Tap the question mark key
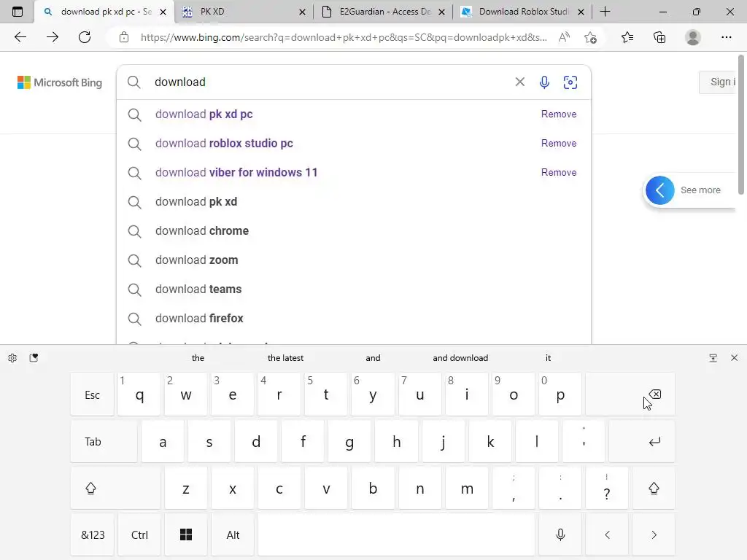Viewport: 747px width, 560px height. [x=607, y=488]
